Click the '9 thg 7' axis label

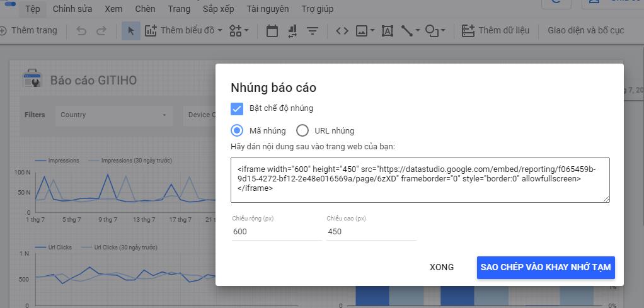tap(108, 220)
